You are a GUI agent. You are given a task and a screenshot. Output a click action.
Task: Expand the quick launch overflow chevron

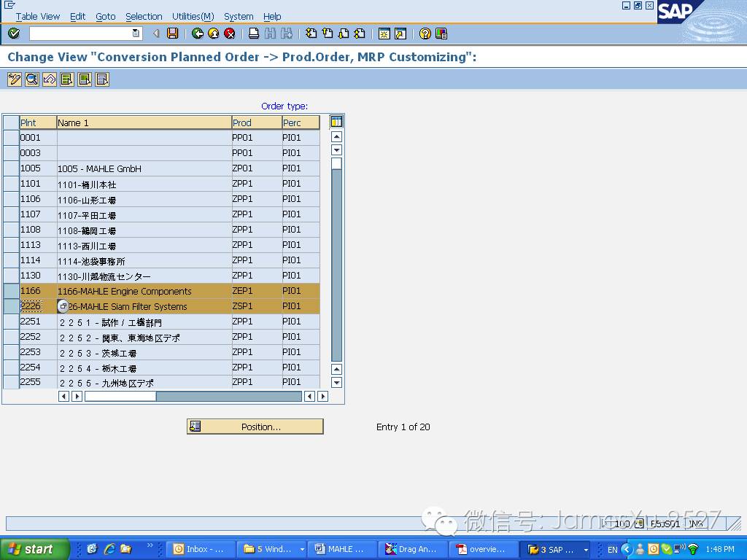point(150,545)
